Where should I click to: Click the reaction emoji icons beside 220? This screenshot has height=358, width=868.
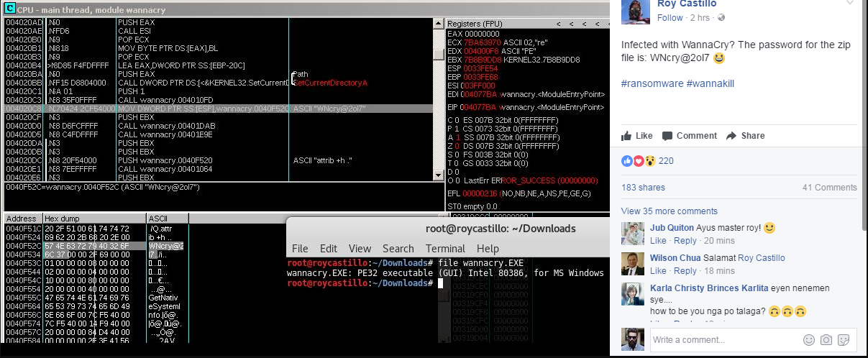click(x=639, y=160)
